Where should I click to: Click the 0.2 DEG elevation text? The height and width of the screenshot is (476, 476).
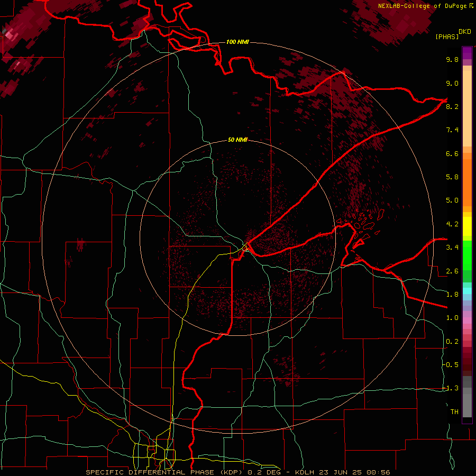[266, 472]
